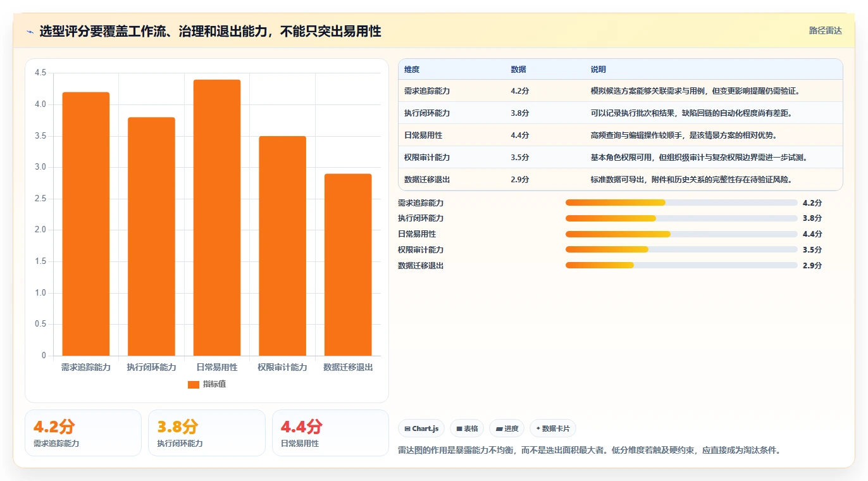Click the heading 选型评分要覆盖工作流
This screenshot has height=481, width=868.
tap(210, 31)
